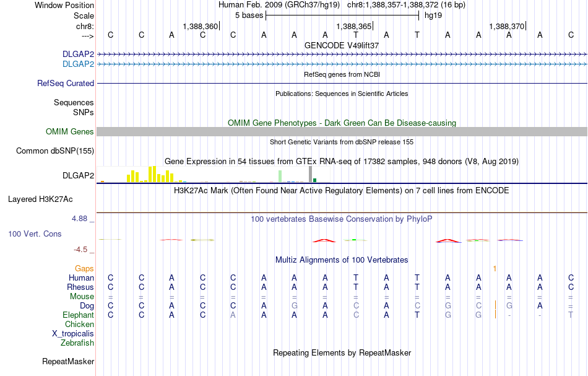Select the X_tropicalis alignment row label

[73, 334]
